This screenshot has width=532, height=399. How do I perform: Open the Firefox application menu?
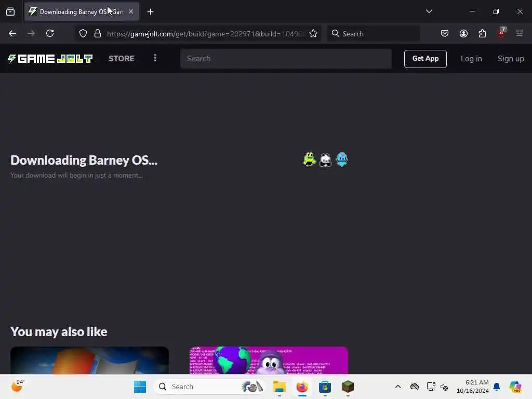pyautogui.click(x=520, y=33)
